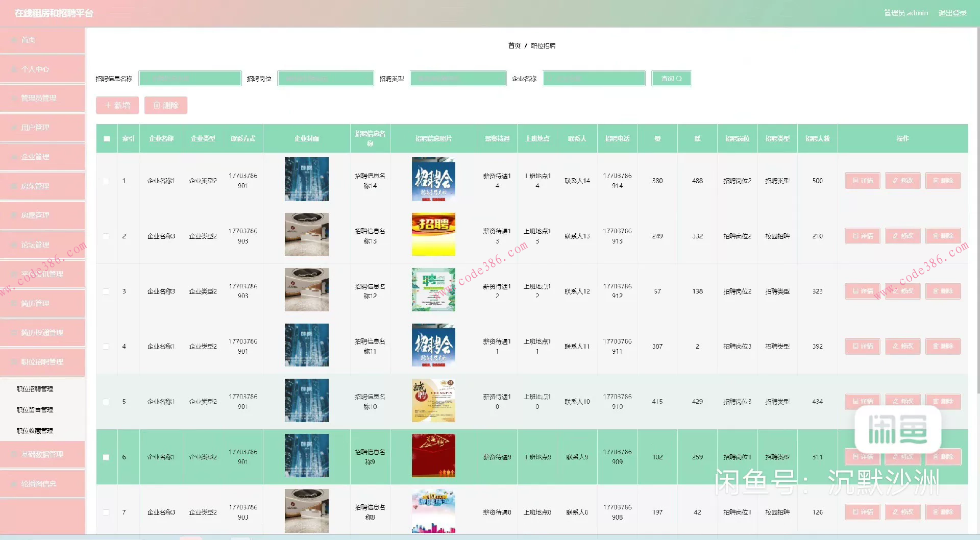Click the 删除 trash icon for row 3
The width and height of the screenshot is (980, 540).
pyautogui.click(x=935, y=291)
